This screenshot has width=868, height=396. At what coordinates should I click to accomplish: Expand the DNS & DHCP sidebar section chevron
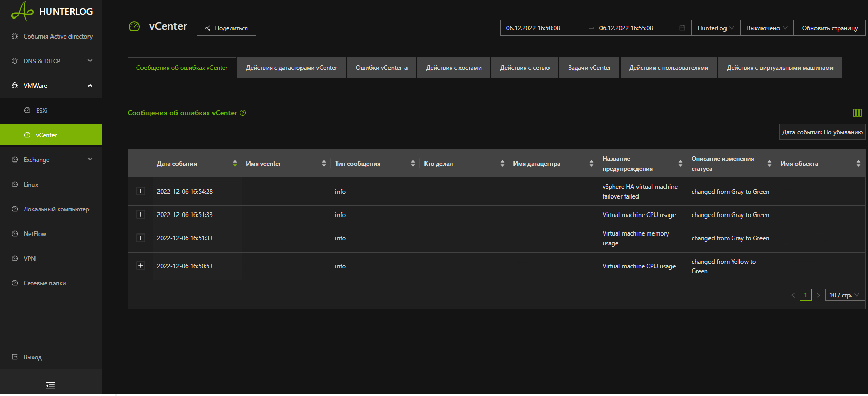click(x=90, y=61)
